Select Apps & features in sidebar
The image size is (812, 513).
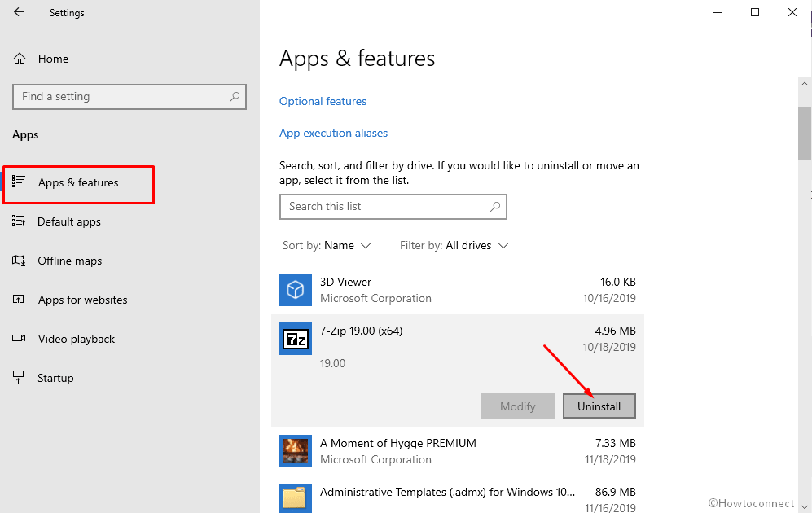(x=79, y=182)
